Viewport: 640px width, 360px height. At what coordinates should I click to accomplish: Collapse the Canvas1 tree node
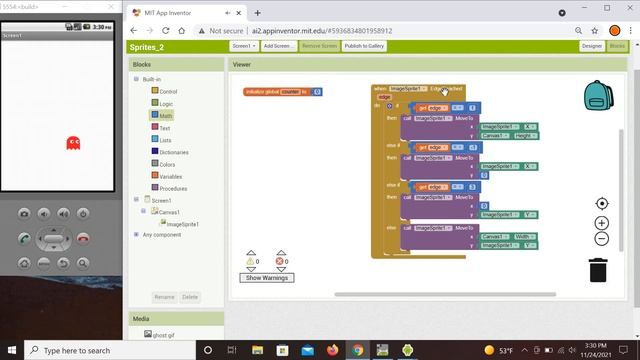click(143, 211)
